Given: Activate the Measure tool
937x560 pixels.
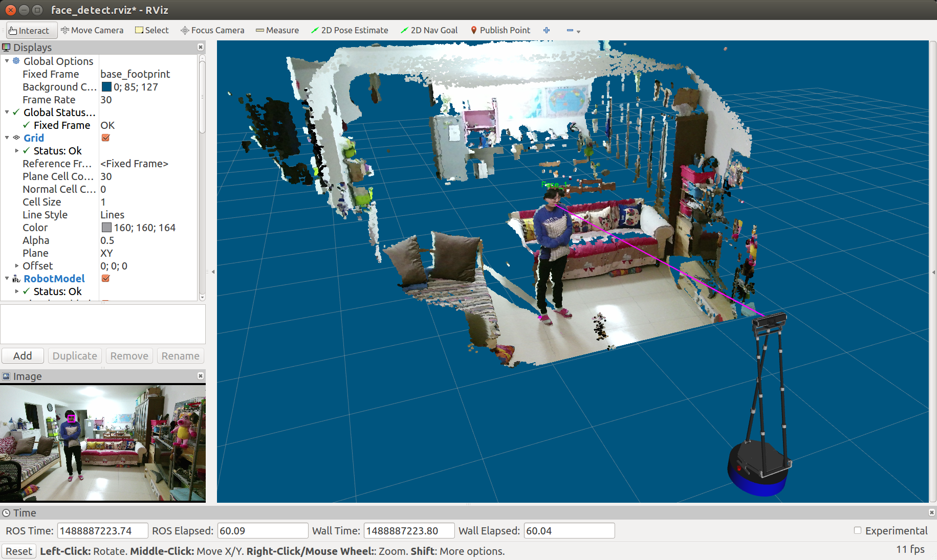Looking at the screenshot, I should [277, 30].
